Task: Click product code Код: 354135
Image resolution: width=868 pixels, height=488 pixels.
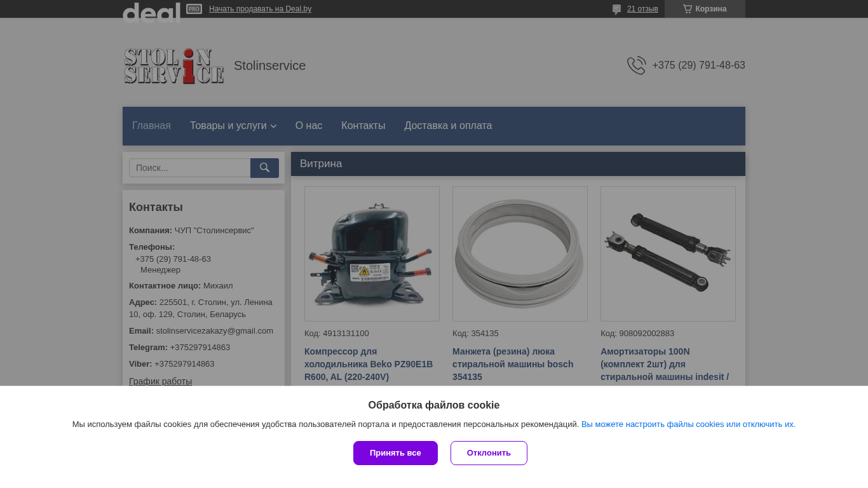Action: [x=475, y=334]
